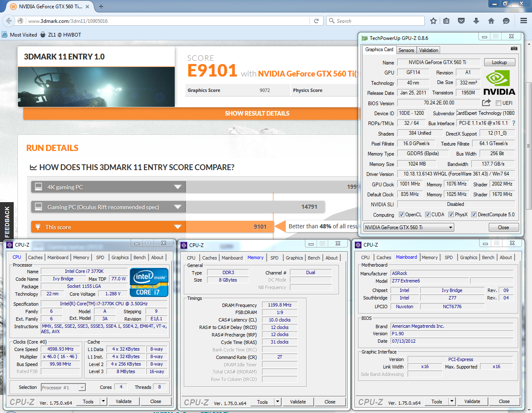Click Validate in right CPU-Z window
Image resolution: width=532 pixels, height=413 pixels.
(472, 401)
